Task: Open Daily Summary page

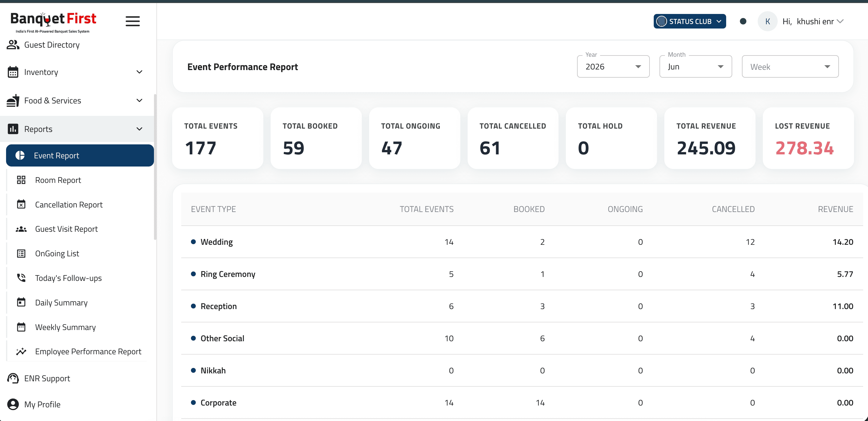Action: coord(80,302)
